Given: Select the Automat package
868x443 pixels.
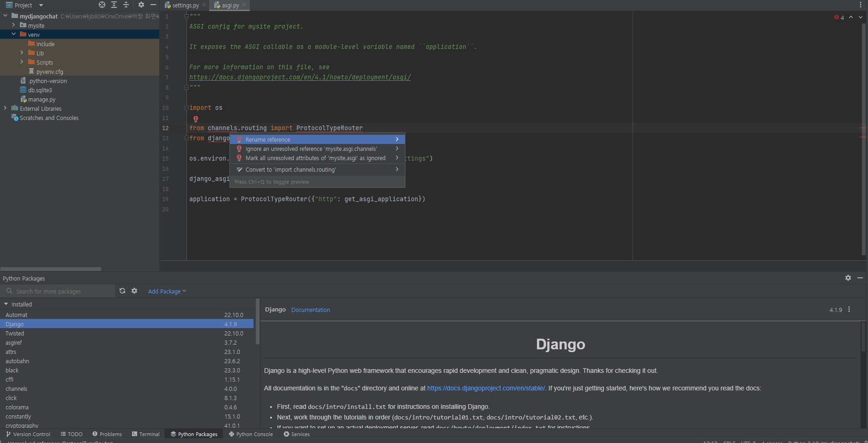Looking at the screenshot, I should point(127,315).
